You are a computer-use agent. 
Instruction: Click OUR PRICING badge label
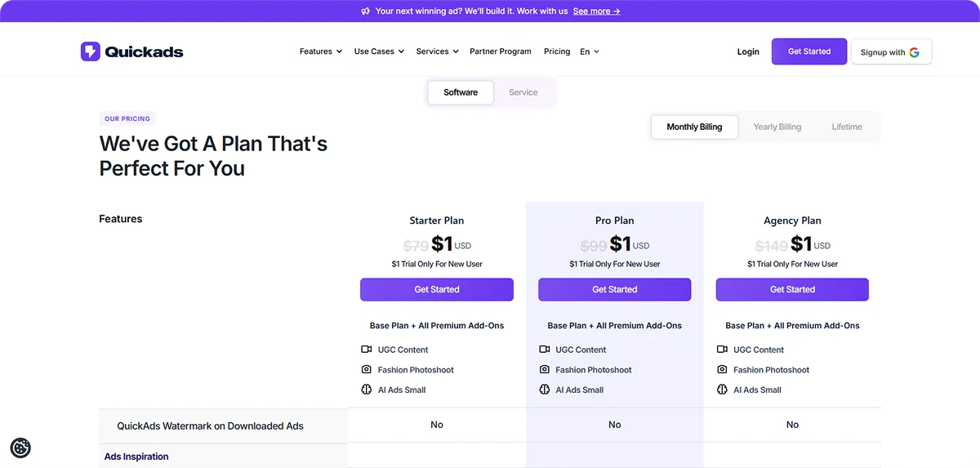click(127, 118)
